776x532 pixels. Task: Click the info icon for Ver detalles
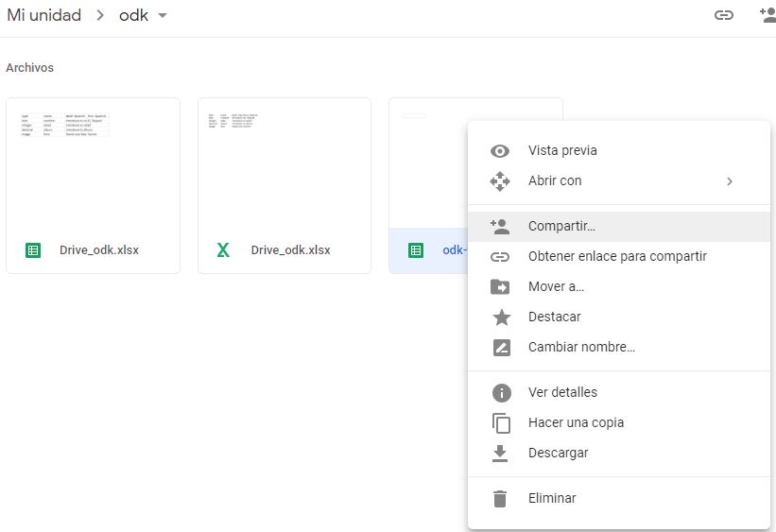click(x=501, y=393)
